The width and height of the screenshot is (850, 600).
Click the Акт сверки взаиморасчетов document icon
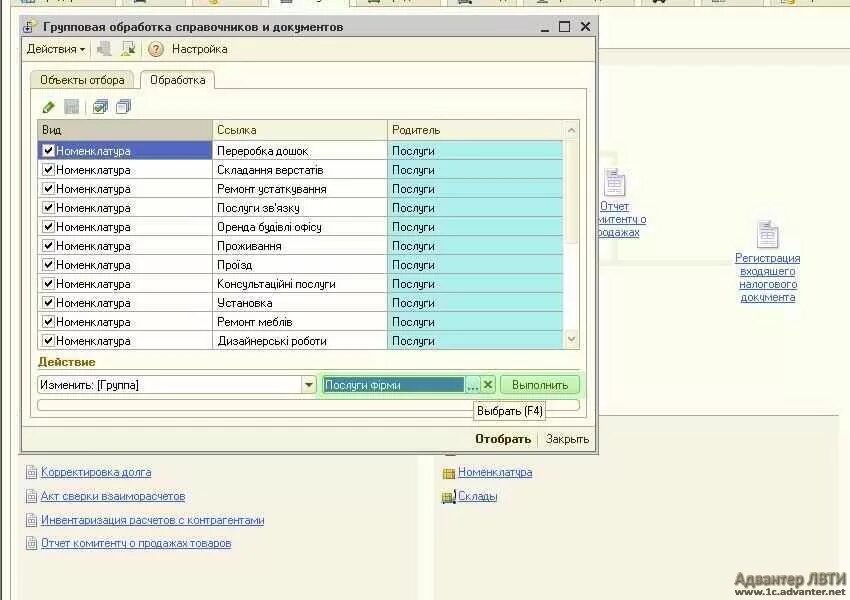click(x=31, y=496)
